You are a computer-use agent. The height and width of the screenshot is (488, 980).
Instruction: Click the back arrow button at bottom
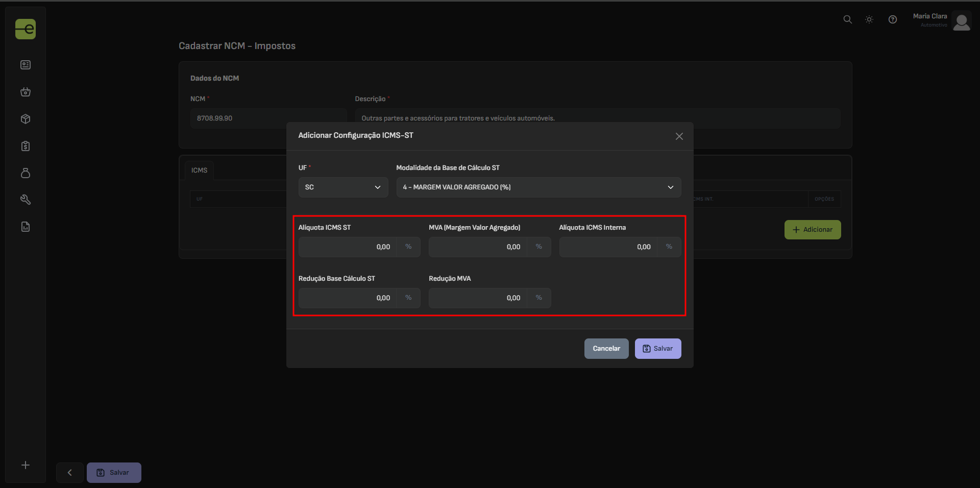pyautogui.click(x=70, y=473)
